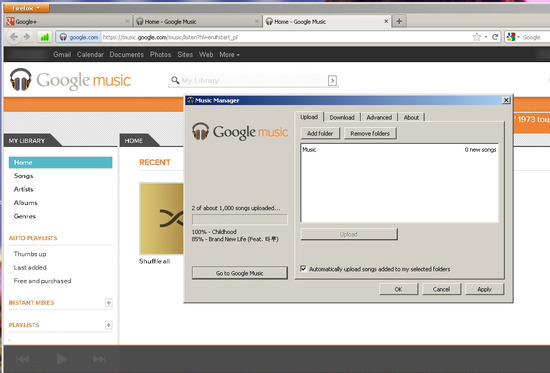
Task: Click the browser back arrow
Action: 14,37
